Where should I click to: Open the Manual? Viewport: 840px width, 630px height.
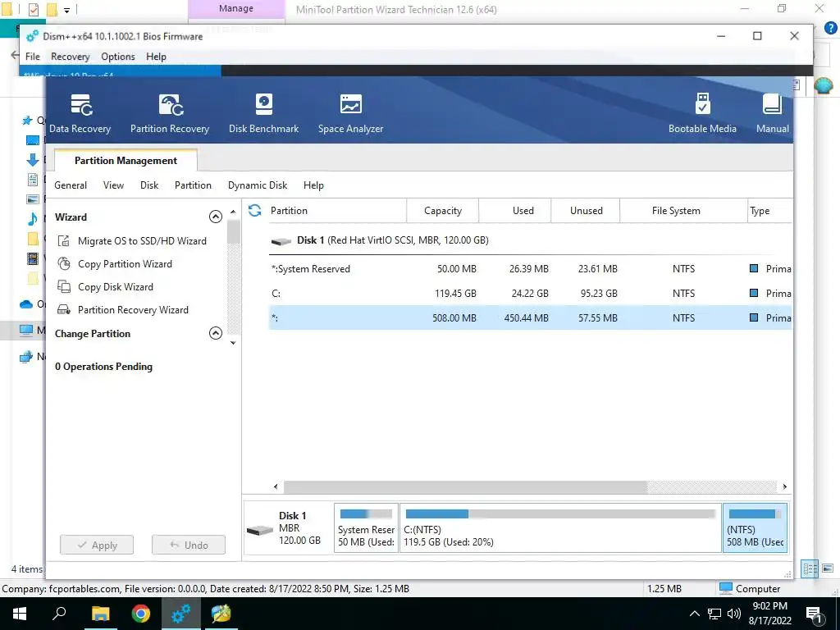[x=772, y=113]
